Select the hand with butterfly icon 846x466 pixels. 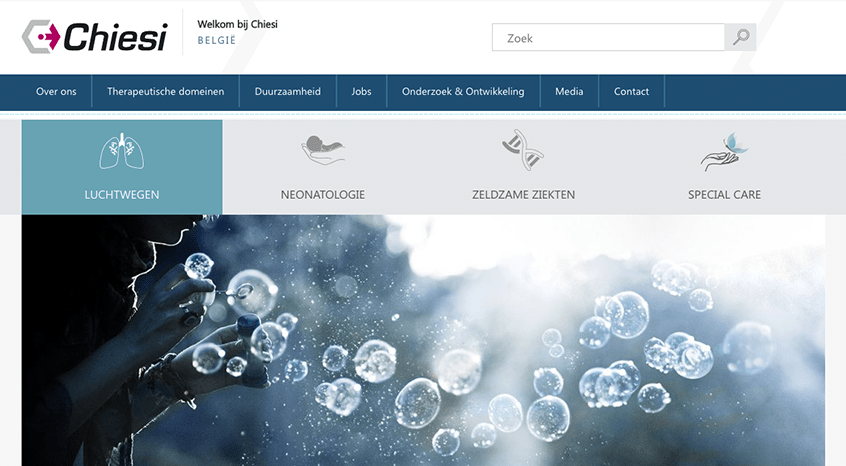(x=724, y=152)
